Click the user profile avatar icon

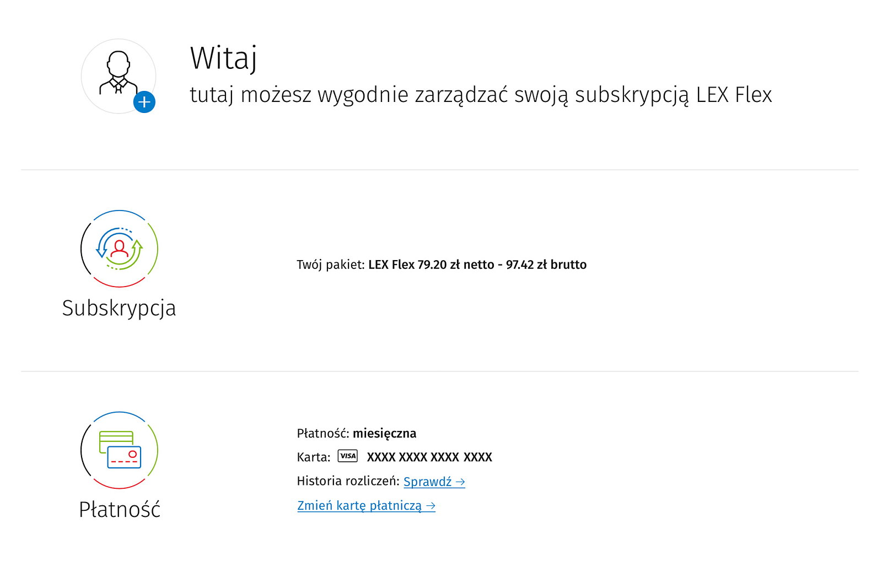tap(118, 73)
